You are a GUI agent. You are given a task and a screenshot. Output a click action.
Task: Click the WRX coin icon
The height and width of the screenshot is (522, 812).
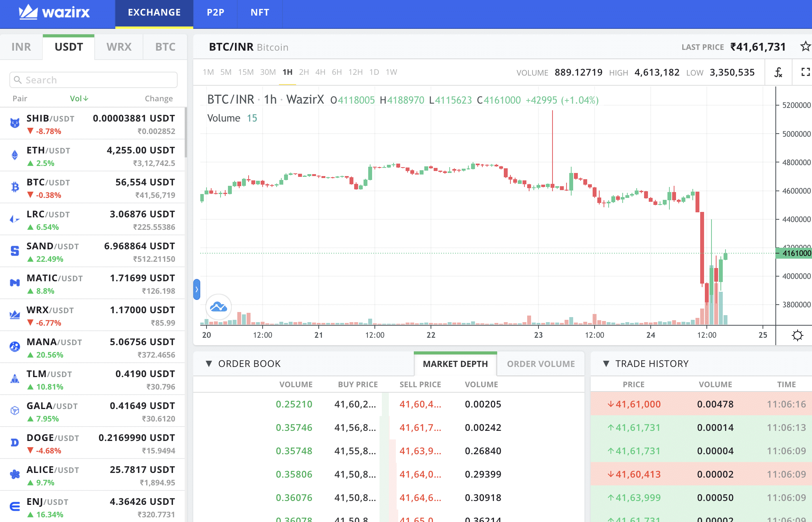(x=15, y=315)
